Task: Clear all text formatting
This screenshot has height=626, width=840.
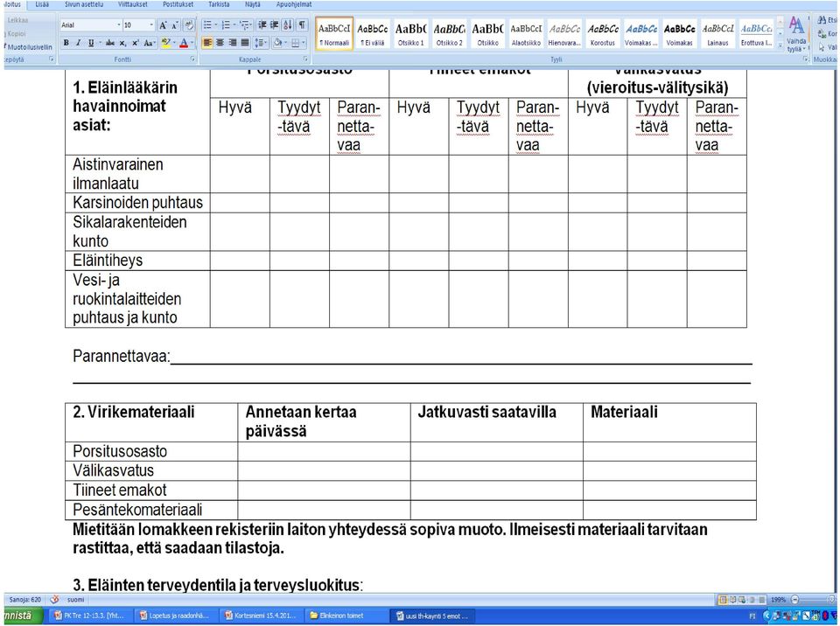Action: coord(189,25)
